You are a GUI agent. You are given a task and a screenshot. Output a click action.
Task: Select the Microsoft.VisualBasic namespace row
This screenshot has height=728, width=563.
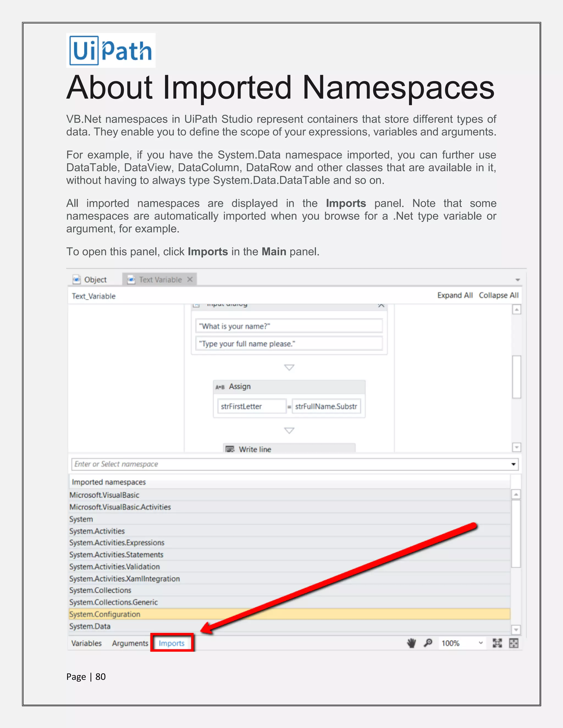click(289, 495)
